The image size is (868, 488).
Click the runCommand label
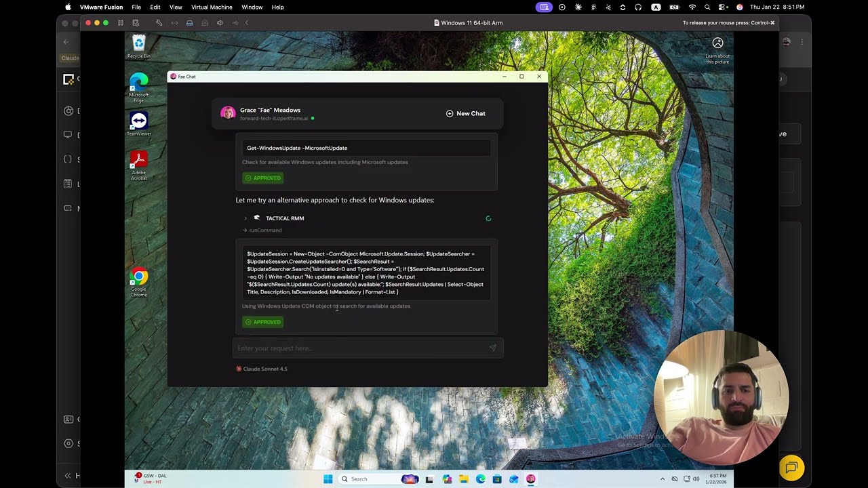pos(265,230)
